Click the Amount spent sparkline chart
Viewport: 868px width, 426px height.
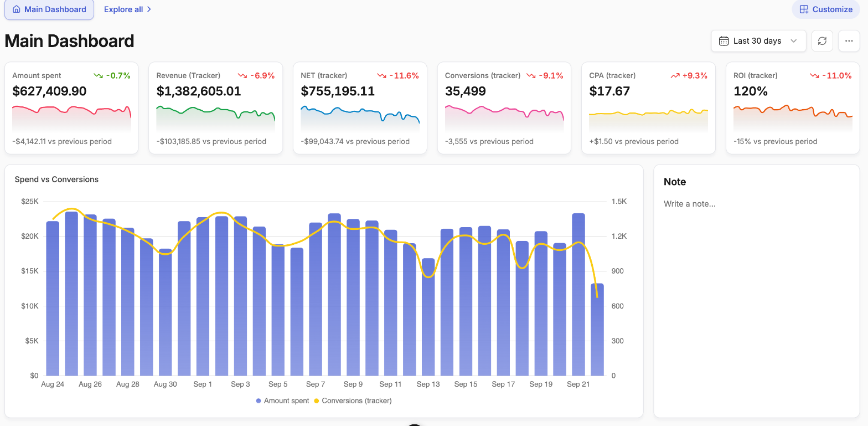71,117
